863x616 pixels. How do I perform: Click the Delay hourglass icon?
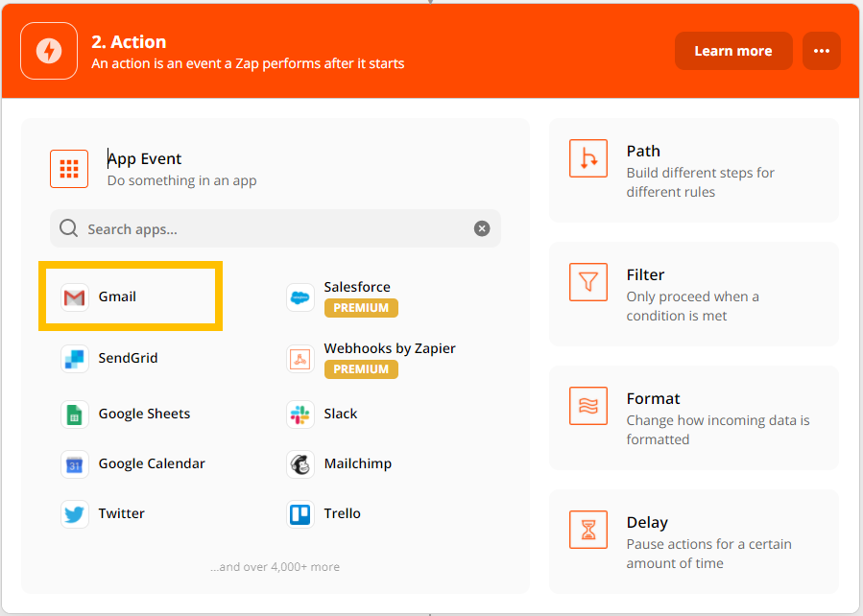(588, 530)
